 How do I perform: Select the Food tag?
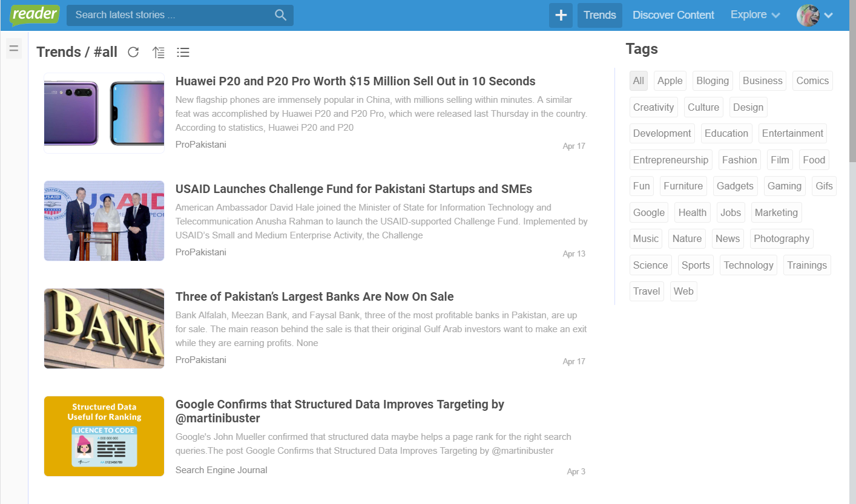pyautogui.click(x=814, y=160)
